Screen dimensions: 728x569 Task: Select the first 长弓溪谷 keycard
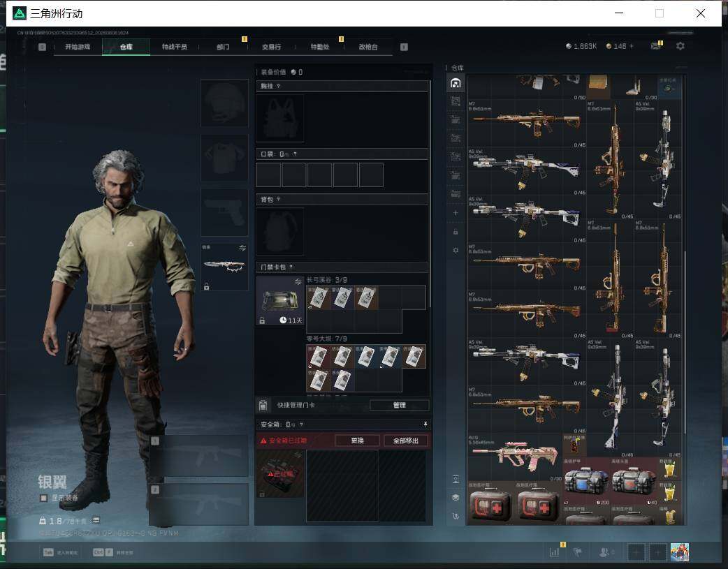[x=319, y=297]
